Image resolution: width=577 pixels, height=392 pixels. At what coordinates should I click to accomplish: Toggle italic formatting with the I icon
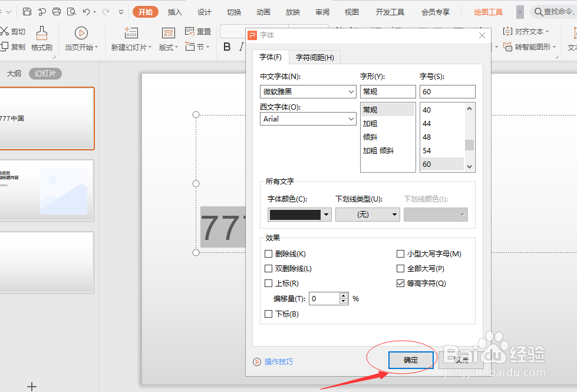pyautogui.click(x=242, y=47)
